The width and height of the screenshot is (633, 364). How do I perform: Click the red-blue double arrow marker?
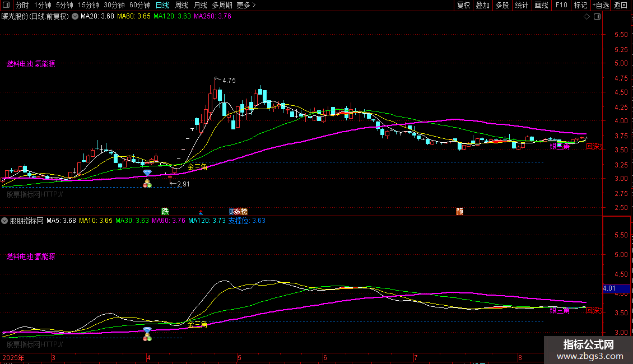coord(201,212)
